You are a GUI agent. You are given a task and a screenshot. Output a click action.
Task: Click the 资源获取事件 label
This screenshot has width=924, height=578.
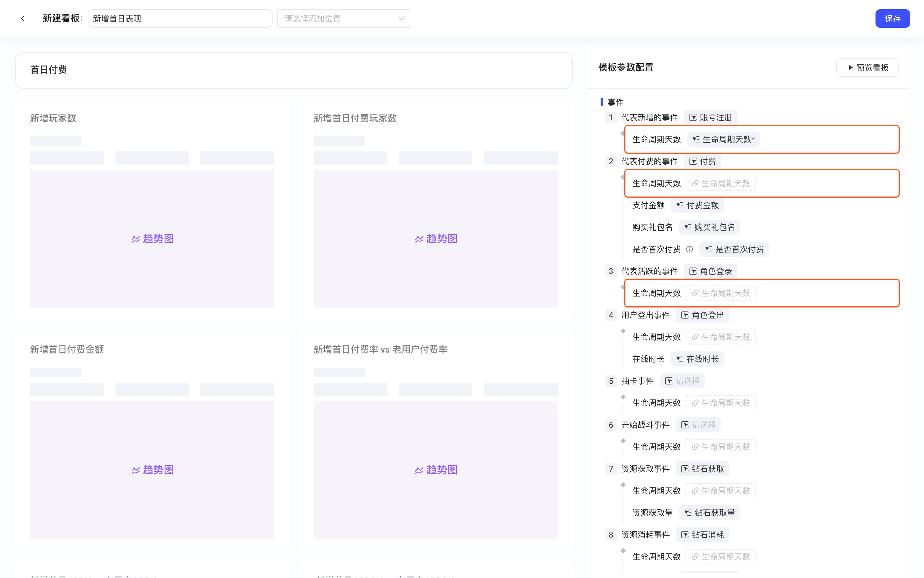(645, 469)
